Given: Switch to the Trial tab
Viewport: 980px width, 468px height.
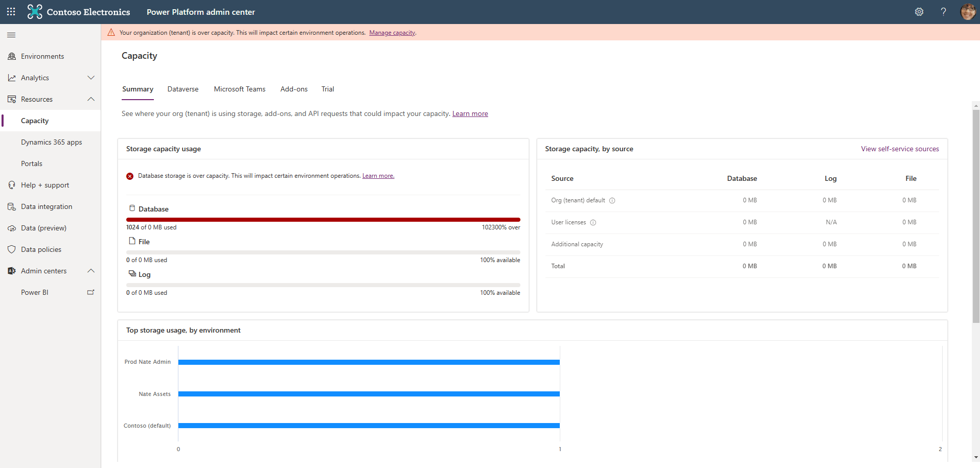Looking at the screenshot, I should [x=328, y=89].
